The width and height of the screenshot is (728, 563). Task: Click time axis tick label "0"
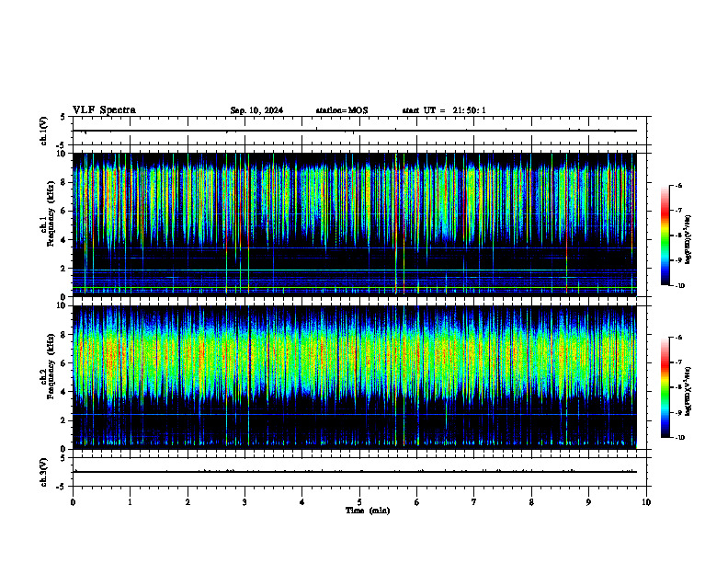click(73, 502)
